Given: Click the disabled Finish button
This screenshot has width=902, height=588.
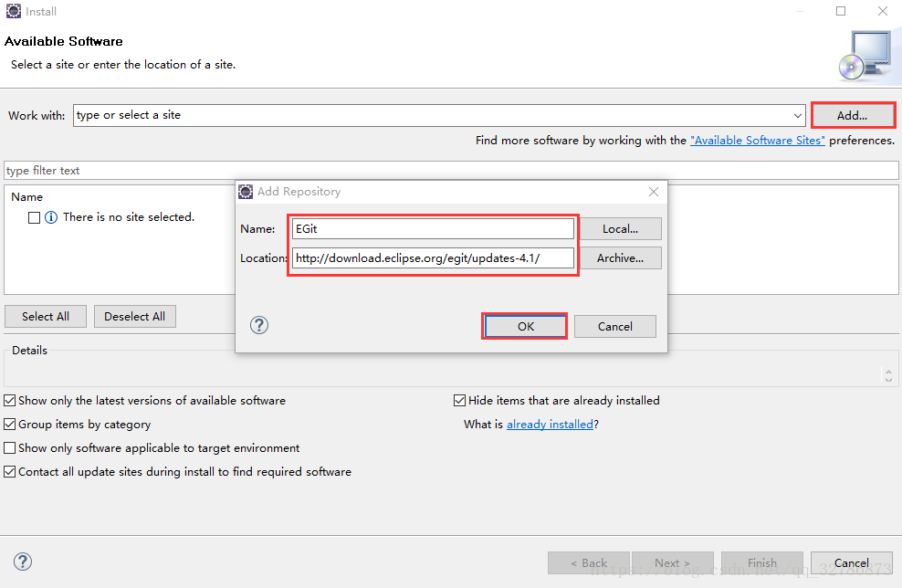Looking at the screenshot, I should pos(762,562).
